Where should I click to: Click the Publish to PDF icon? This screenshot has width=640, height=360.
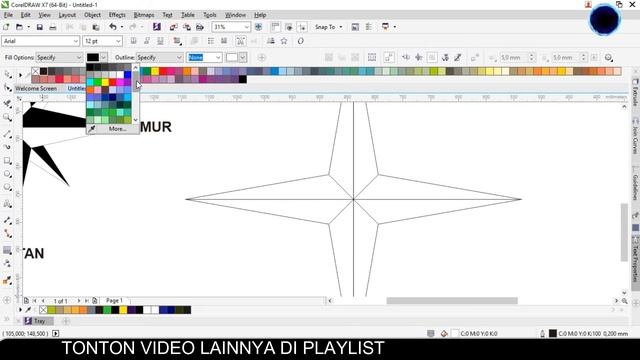[x=200, y=27]
